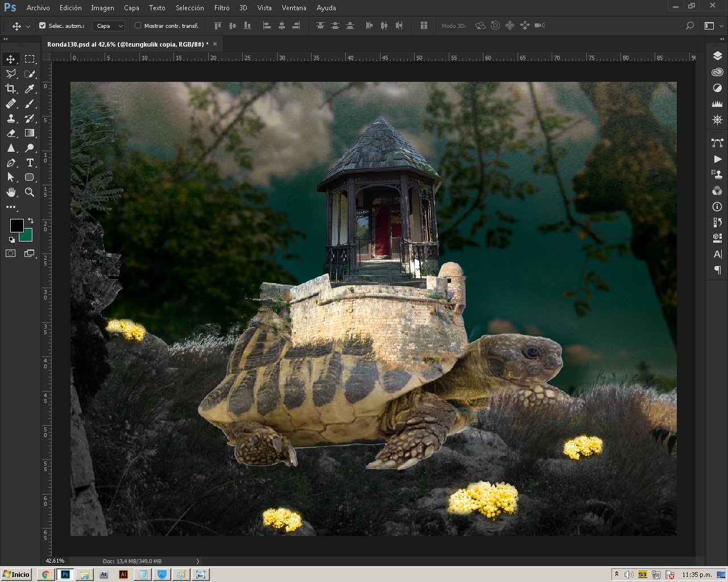Open the History panel icon
Image resolution: width=728 pixels, height=582 pixels.
click(x=717, y=223)
